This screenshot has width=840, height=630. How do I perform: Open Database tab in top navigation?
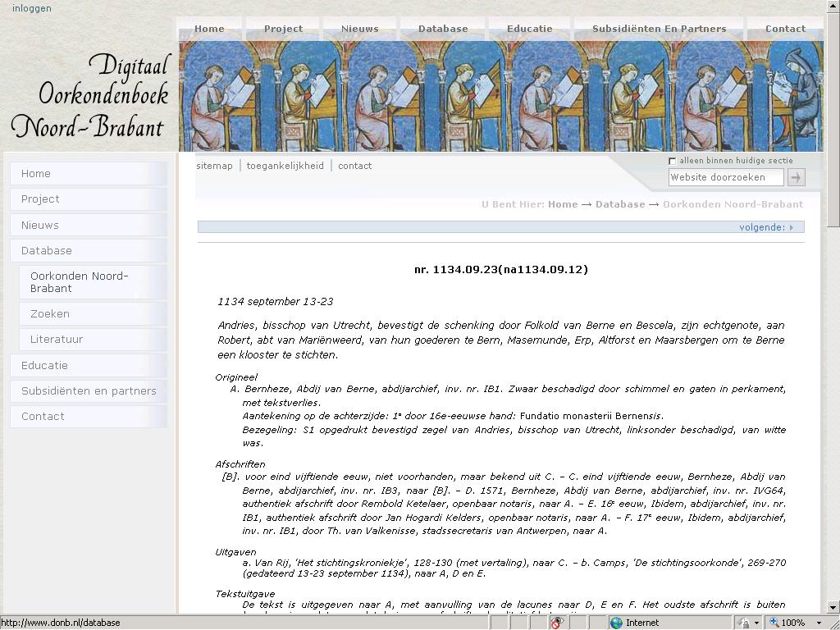(x=443, y=29)
